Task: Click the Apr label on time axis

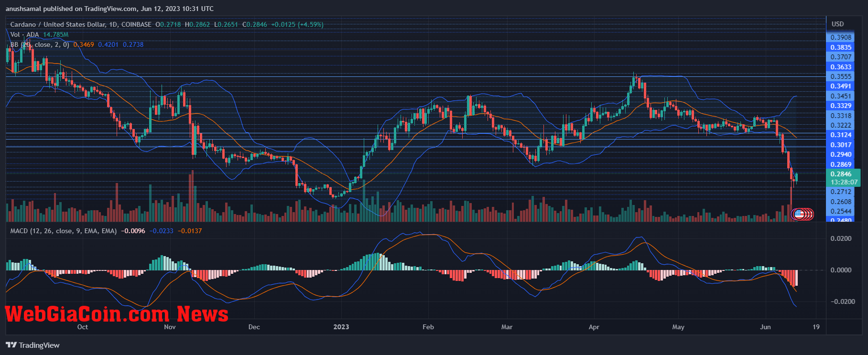Action: pyautogui.click(x=594, y=327)
